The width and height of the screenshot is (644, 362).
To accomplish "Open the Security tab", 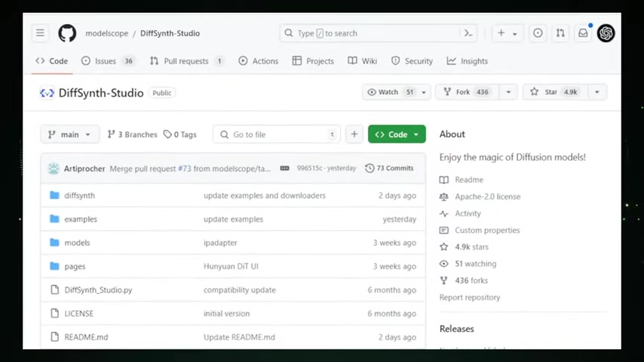I will (412, 61).
